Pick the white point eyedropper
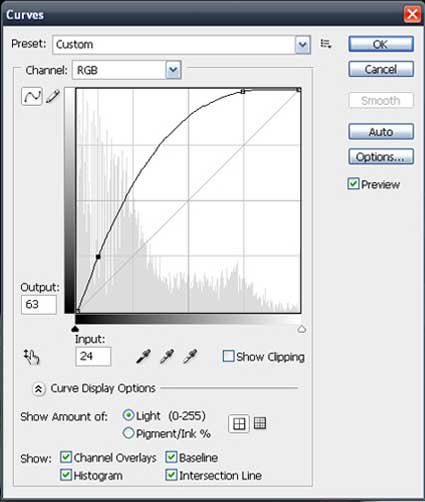Screen dimensions: 425x502 point(190,356)
